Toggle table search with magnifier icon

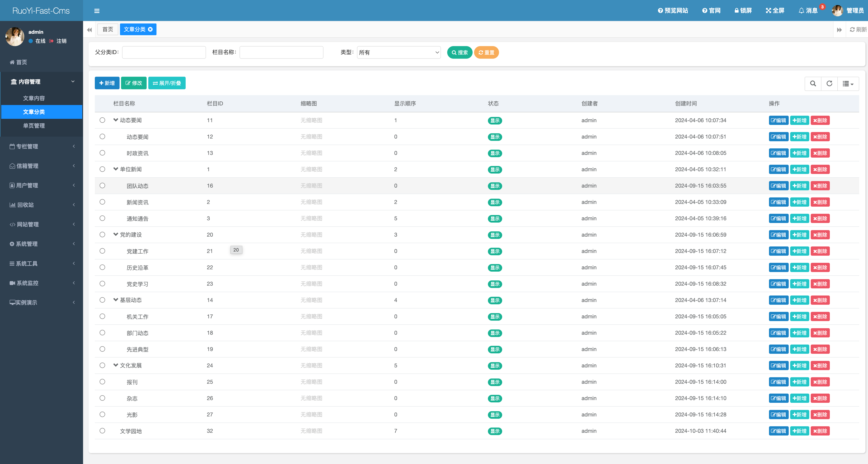pos(813,83)
